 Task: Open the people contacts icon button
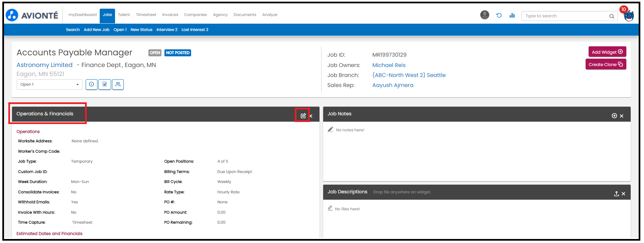(118, 84)
